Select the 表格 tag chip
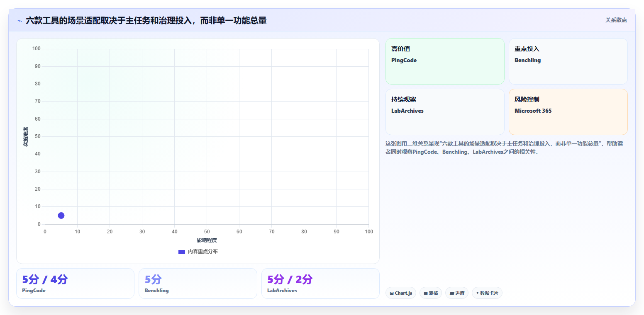 (431, 293)
